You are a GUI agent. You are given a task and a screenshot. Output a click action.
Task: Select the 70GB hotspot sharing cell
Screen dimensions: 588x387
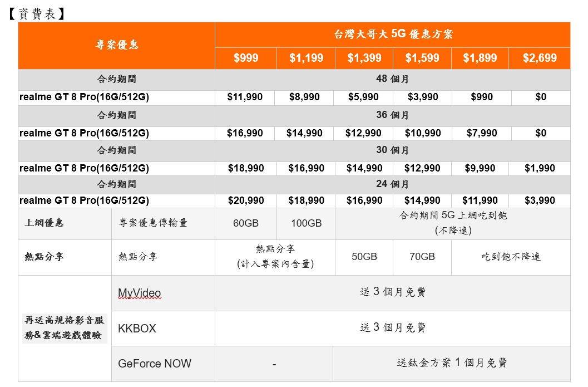click(x=422, y=257)
